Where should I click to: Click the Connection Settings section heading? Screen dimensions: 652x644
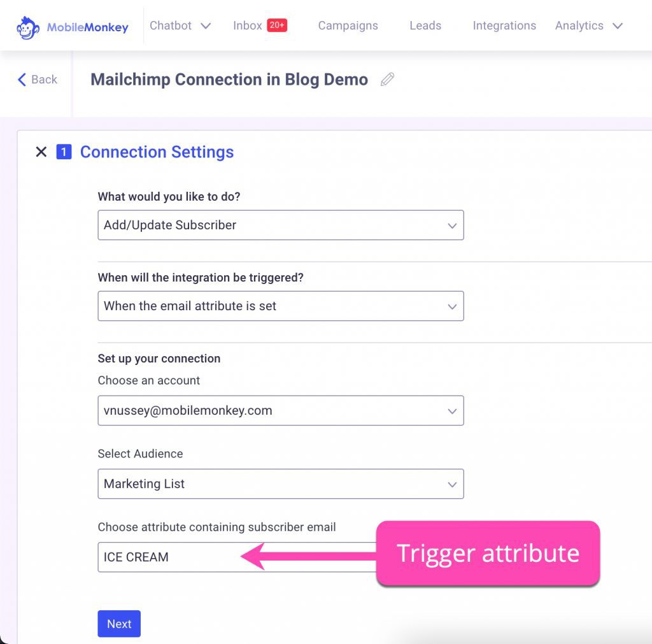pyautogui.click(x=157, y=152)
